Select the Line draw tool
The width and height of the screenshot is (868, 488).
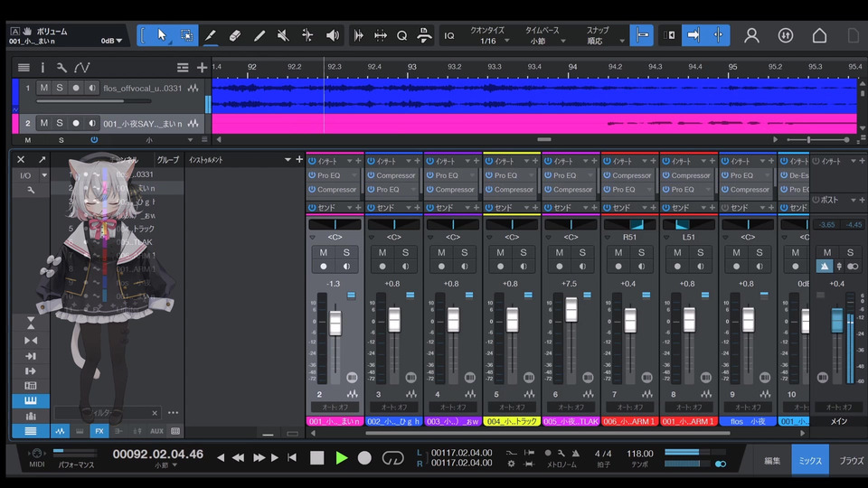pyautogui.click(x=259, y=35)
